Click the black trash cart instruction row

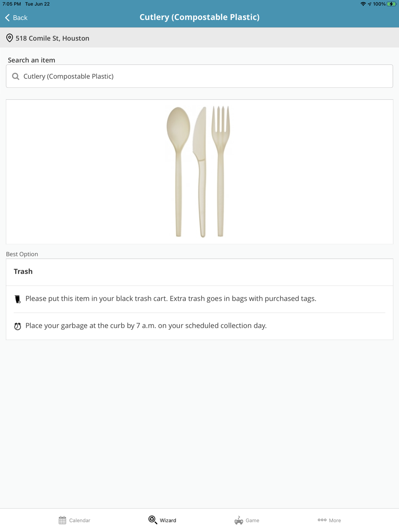171,299
